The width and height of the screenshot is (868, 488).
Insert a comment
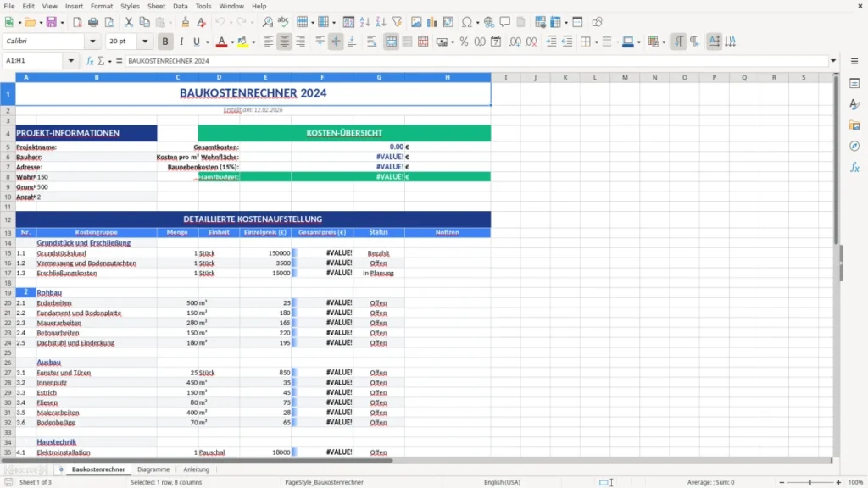505,22
